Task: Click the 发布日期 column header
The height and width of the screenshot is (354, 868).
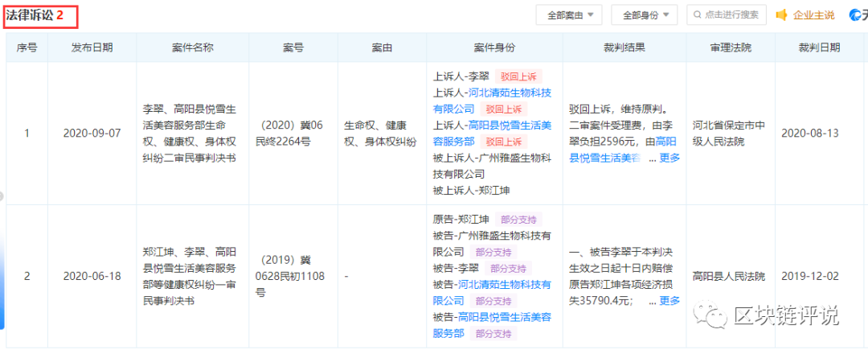Action: pos(92,47)
